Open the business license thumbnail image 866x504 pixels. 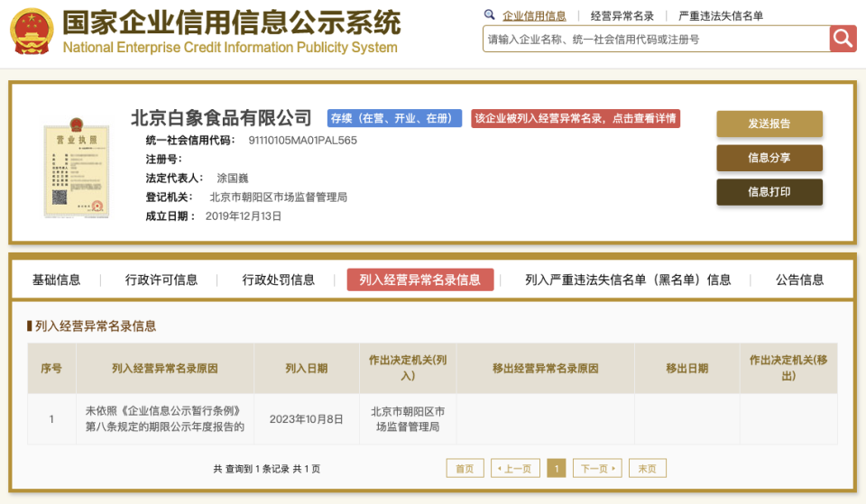point(77,168)
